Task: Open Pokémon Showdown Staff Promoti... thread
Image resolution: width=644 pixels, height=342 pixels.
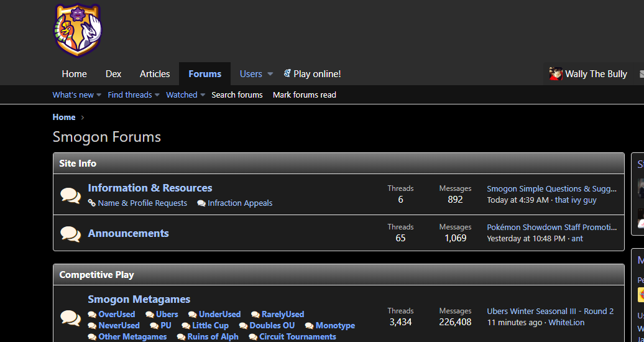Action: [x=551, y=228]
